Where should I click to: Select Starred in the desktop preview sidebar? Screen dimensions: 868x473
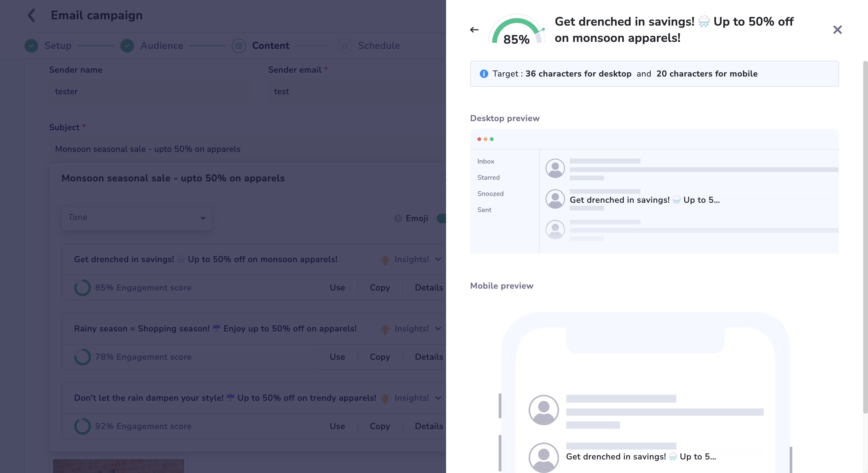(x=488, y=177)
